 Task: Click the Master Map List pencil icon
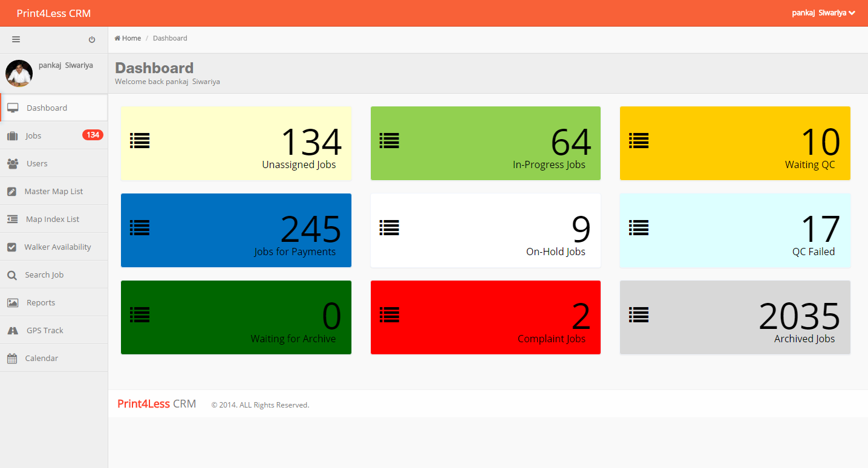coord(12,192)
